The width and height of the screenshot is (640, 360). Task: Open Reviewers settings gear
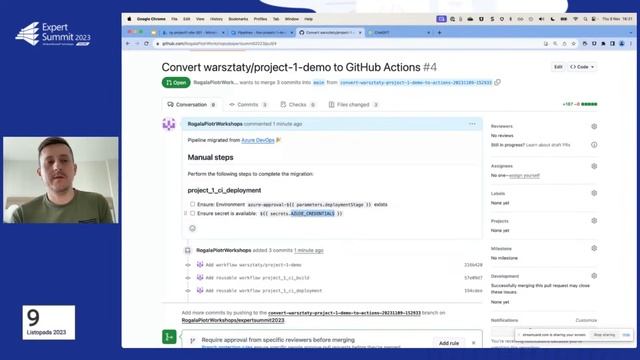click(x=594, y=127)
